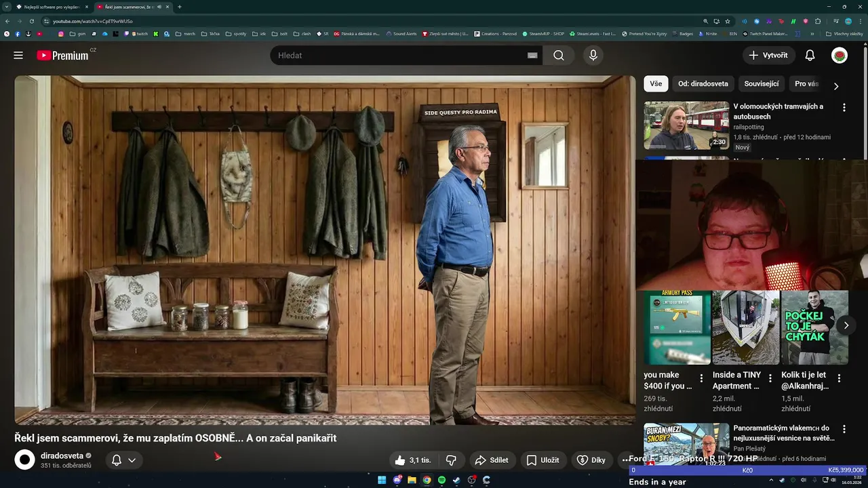Open the 'Panoramatickým vlakem' video title
The height and width of the screenshot is (488, 868).
(x=784, y=433)
